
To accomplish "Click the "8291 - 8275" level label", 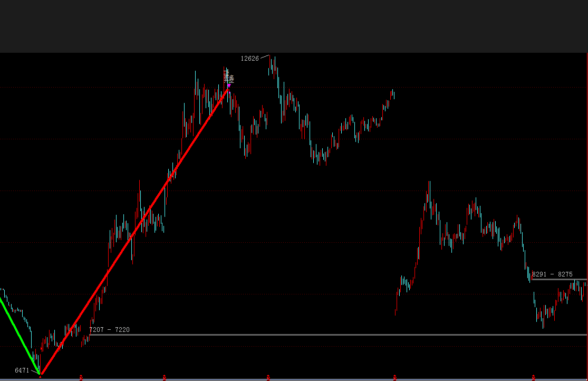I will (552, 274).
